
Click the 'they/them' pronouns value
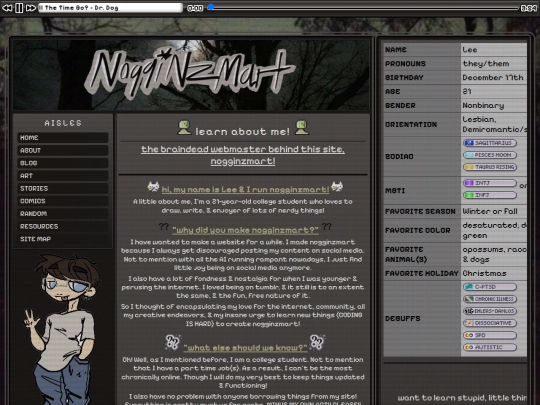pos(486,64)
